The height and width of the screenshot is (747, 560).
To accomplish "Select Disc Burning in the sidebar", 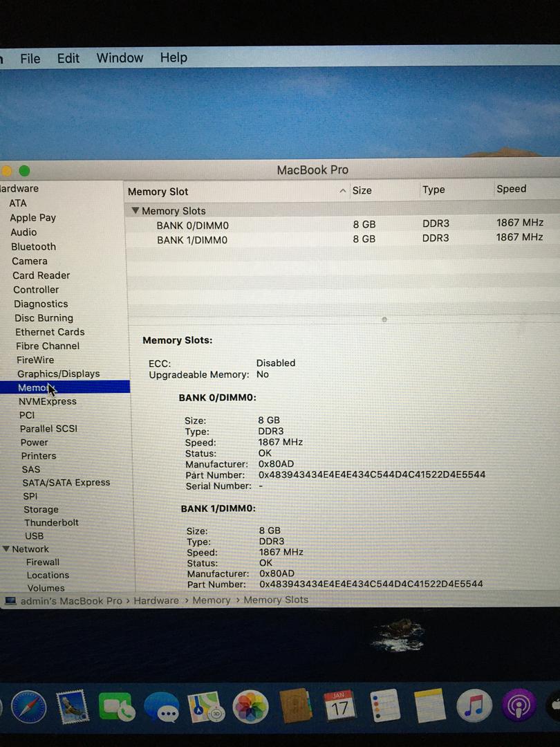I will pos(44,317).
